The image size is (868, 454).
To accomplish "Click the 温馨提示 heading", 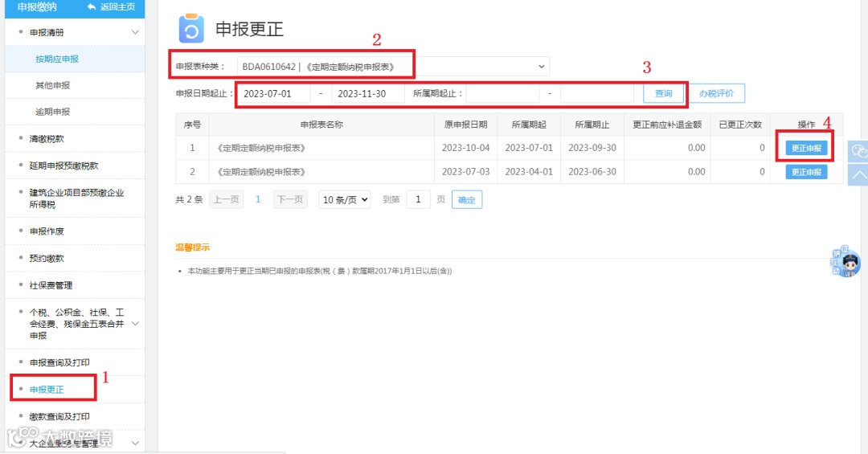I will click(x=193, y=247).
